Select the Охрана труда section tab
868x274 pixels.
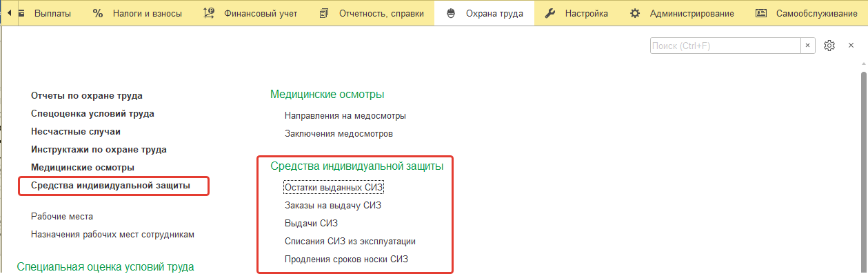coord(484,13)
